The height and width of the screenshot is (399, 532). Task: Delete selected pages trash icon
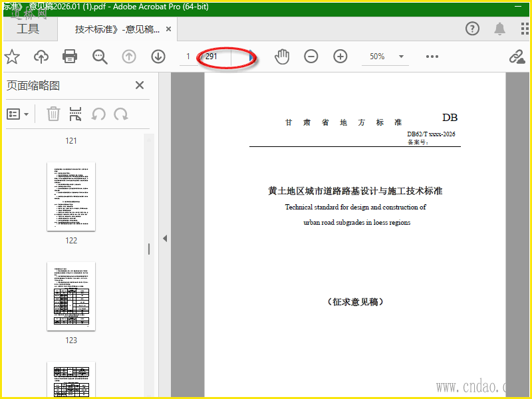tap(53, 114)
